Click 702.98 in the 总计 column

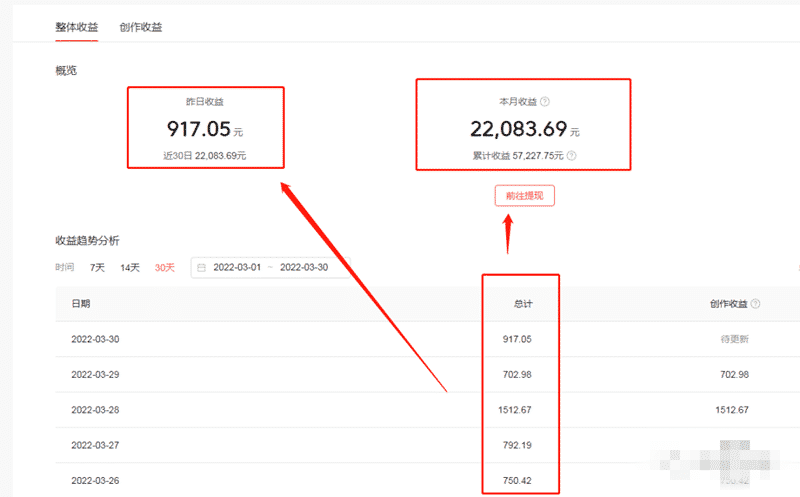[x=517, y=375]
